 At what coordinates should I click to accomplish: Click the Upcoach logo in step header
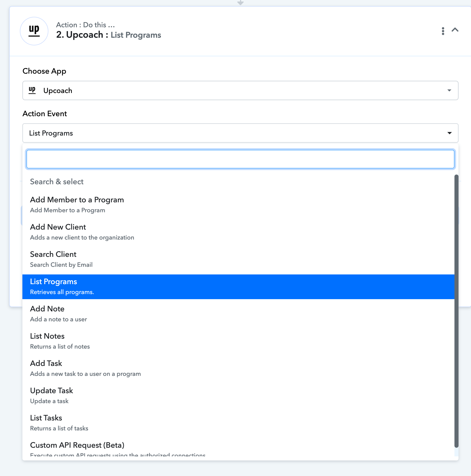[34, 31]
